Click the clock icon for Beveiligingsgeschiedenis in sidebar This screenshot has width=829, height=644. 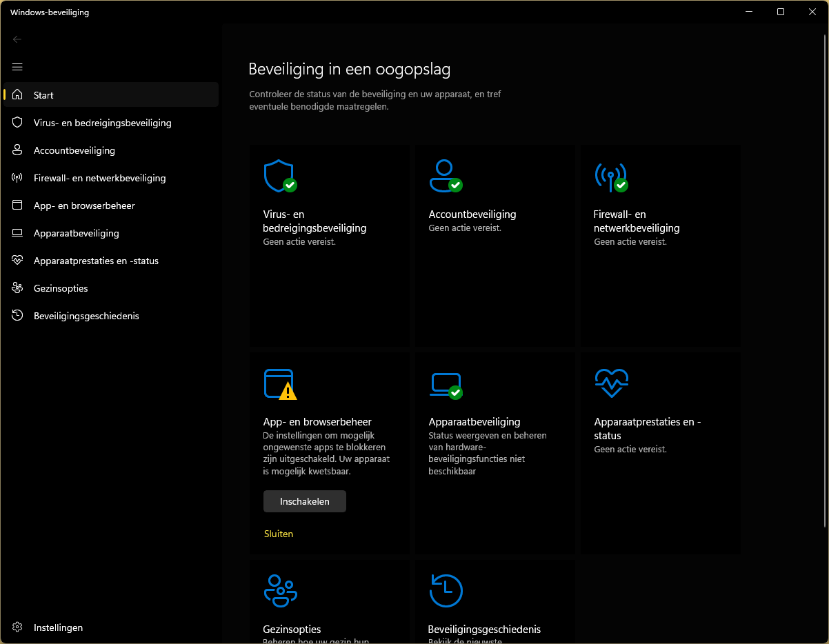[18, 316]
